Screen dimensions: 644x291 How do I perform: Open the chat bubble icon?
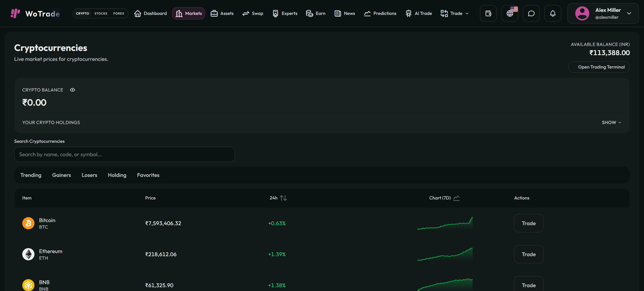click(531, 13)
